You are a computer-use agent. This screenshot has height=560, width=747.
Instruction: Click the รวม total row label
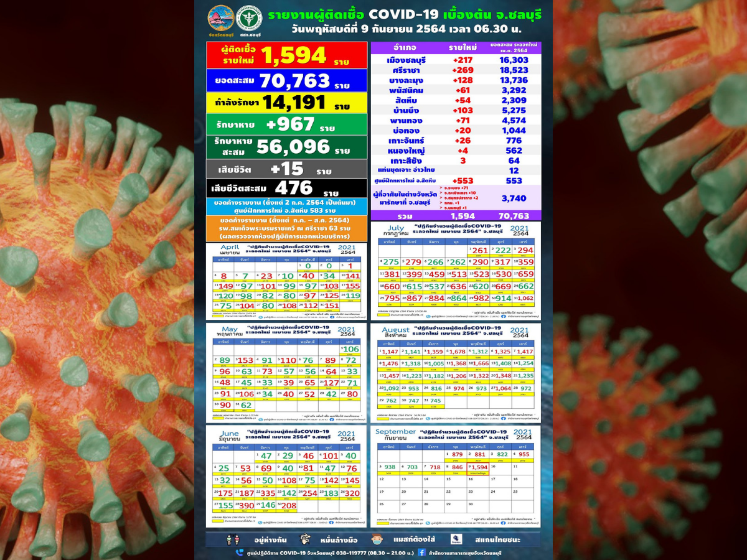click(x=405, y=215)
